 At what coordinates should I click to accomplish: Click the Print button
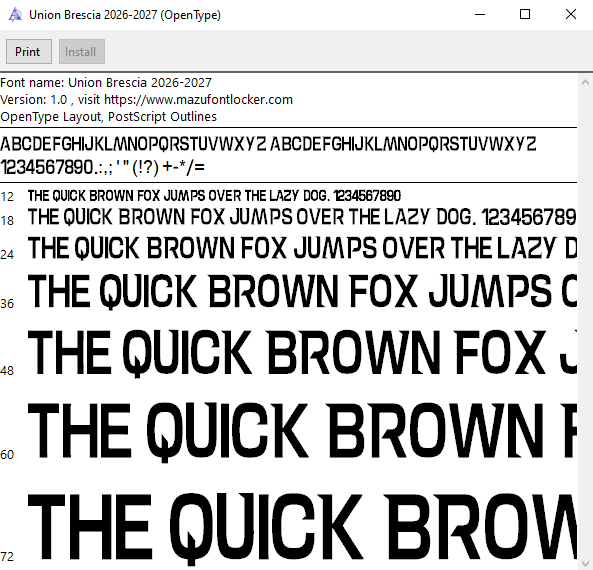(x=29, y=51)
